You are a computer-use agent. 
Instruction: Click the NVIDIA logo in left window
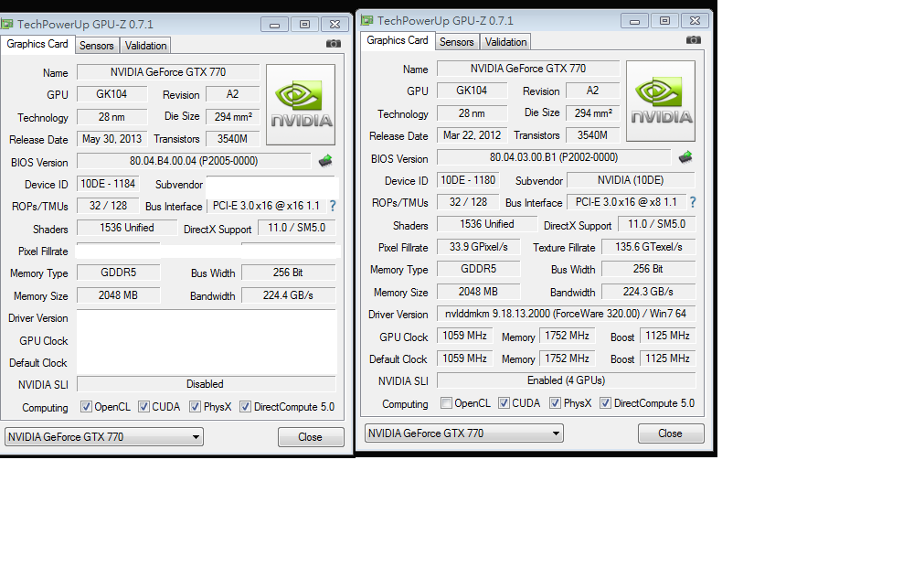point(301,105)
